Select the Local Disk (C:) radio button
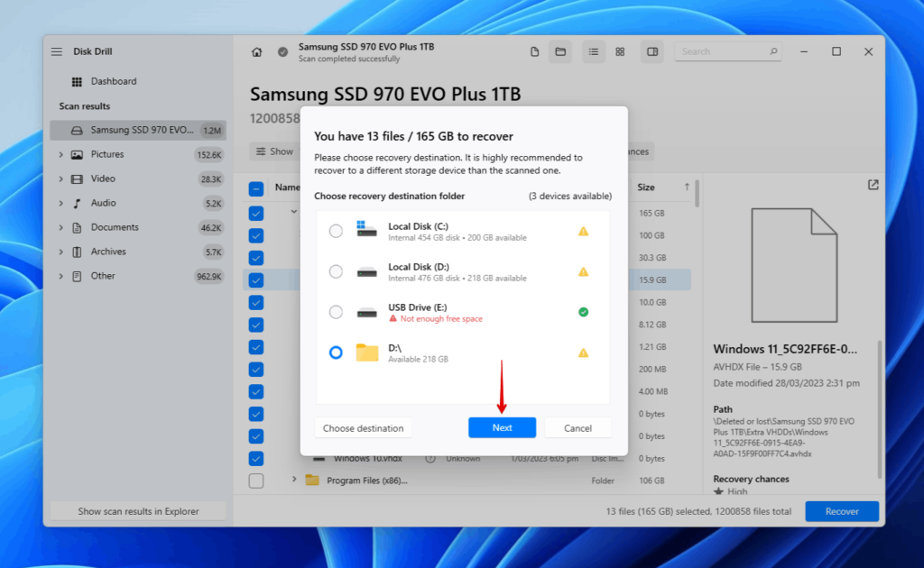Viewport: 924px width, 568px height. point(337,230)
